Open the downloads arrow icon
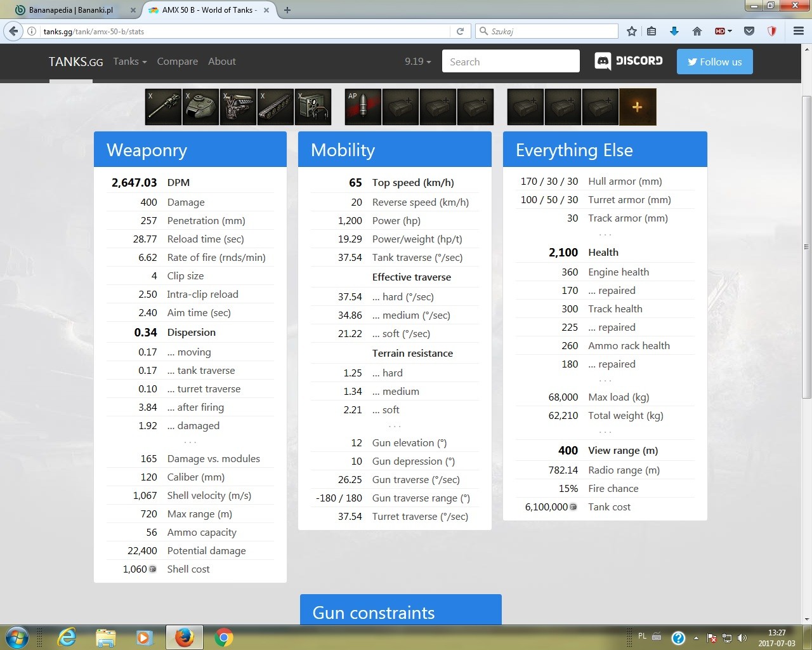The image size is (812, 650). coord(674,31)
